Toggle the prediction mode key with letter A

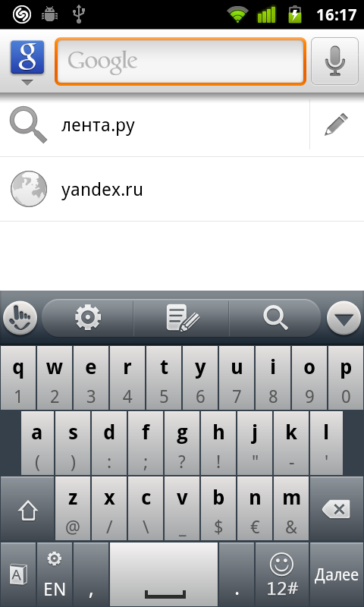coord(17,574)
